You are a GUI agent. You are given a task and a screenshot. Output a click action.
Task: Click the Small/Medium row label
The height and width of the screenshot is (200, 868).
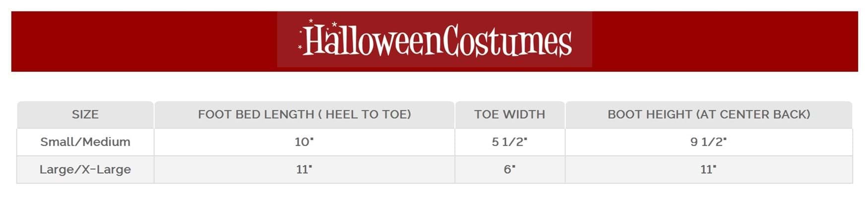pos(85,142)
